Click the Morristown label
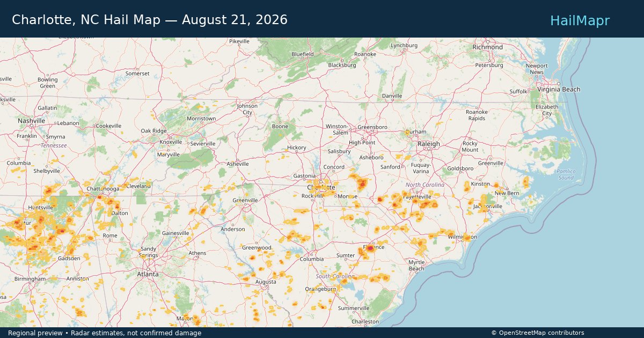The image size is (644, 338). pos(201,119)
